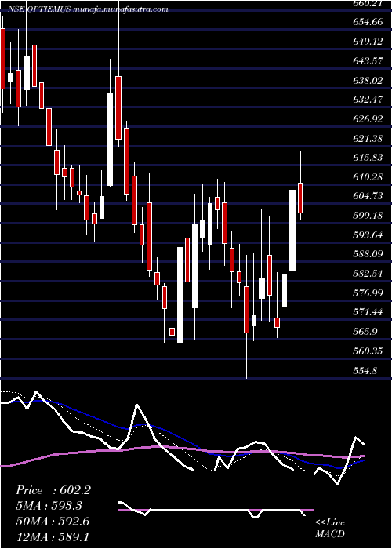The height and width of the screenshot is (549, 392).
Task: Click the 610.28 price axis label
Action: click(x=368, y=177)
